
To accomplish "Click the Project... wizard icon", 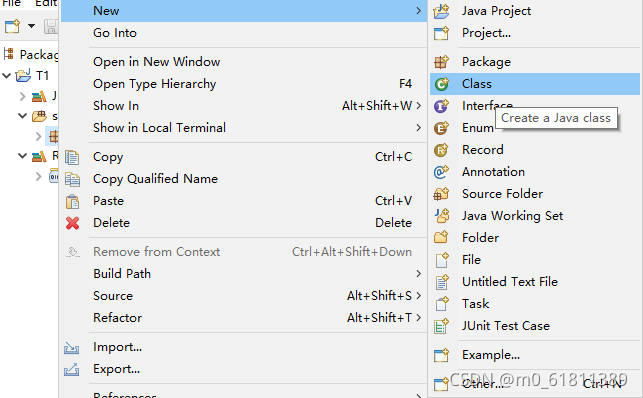I will click(441, 33).
